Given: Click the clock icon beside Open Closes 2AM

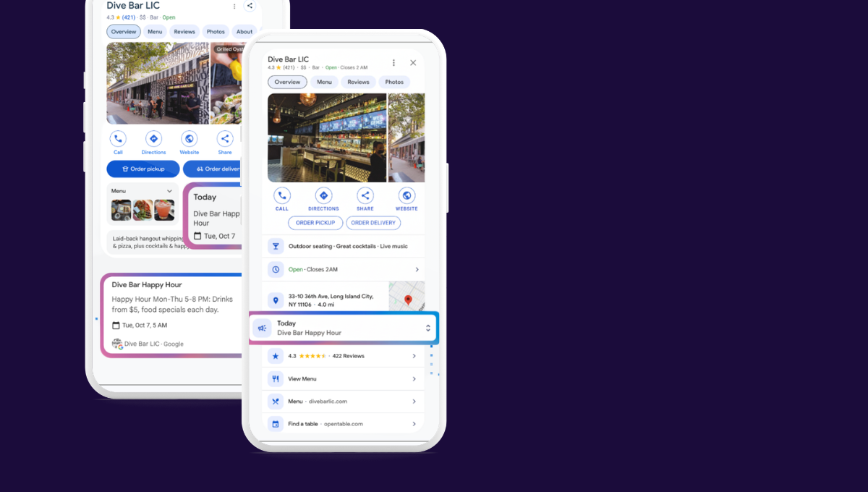Looking at the screenshot, I should (x=276, y=269).
